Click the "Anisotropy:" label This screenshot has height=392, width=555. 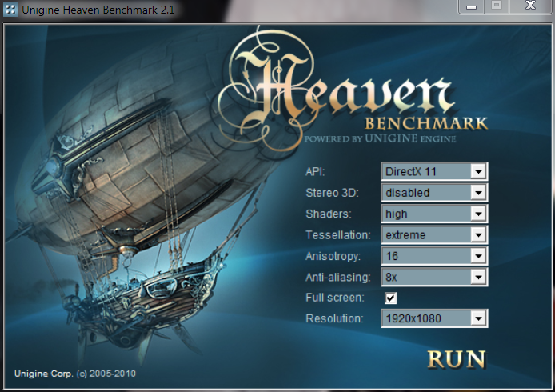point(333,256)
